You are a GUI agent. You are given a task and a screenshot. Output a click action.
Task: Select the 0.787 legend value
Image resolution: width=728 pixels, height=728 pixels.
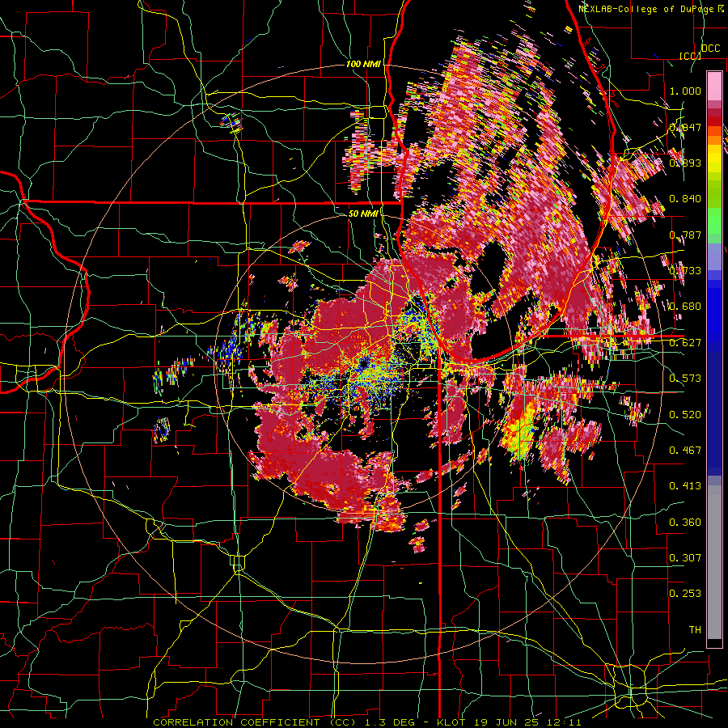[685, 235]
